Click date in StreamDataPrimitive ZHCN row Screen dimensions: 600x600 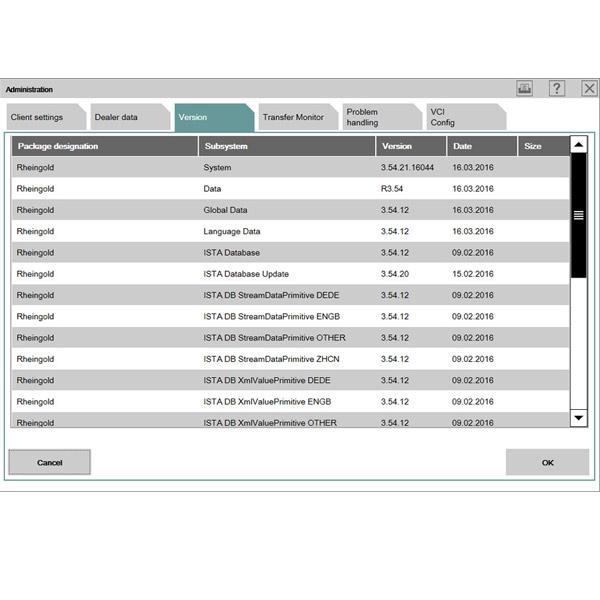tap(473, 359)
